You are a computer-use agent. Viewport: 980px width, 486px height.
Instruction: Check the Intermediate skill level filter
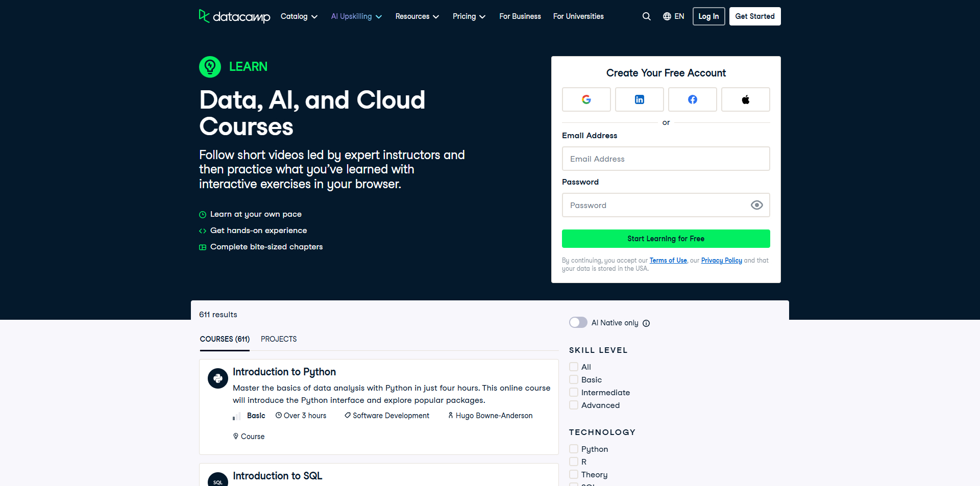[x=574, y=392]
